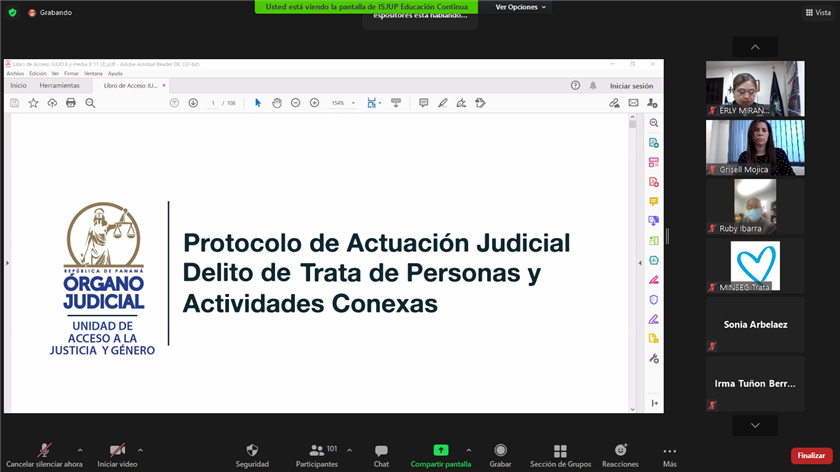
Task: Click the Acrobat save file icon
Action: click(x=14, y=103)
